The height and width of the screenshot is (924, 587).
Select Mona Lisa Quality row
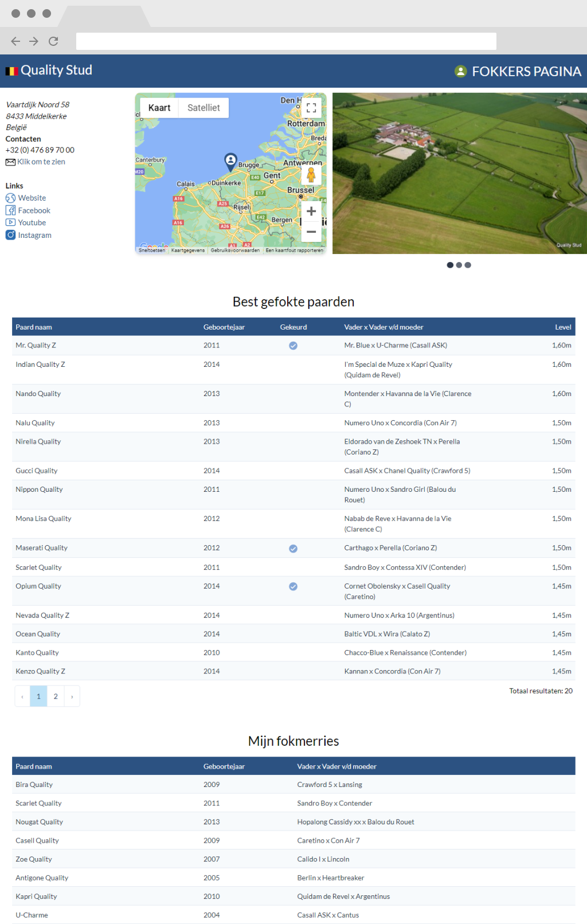tap(293, 524)
